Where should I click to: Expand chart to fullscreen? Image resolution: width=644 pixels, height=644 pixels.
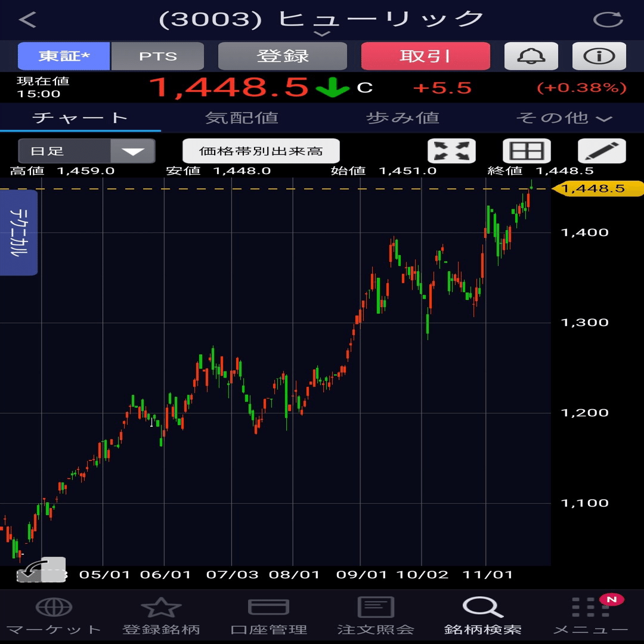pos(451,151)
